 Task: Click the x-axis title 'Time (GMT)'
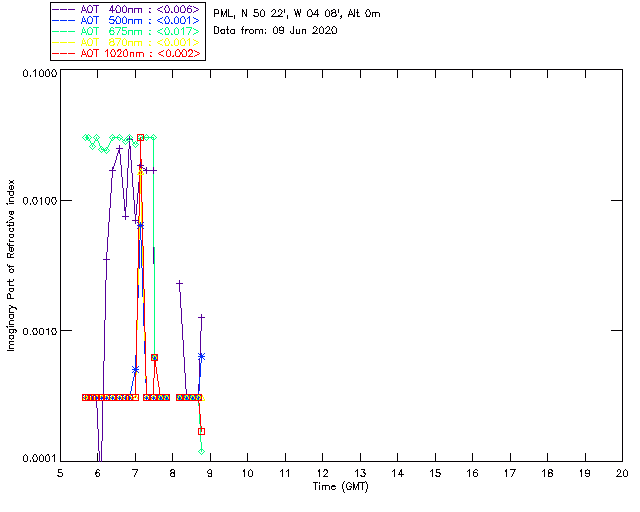click(x=341, y=487)
